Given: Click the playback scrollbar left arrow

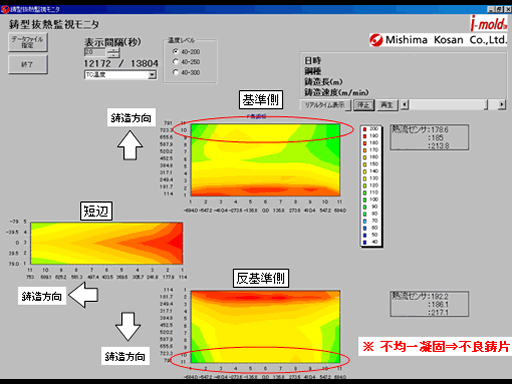Looking at the screenshot, I should 404,105.
